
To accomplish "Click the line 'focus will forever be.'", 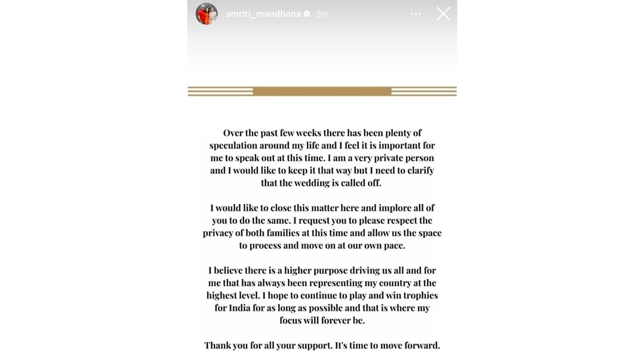I will [x=322, y=320].
